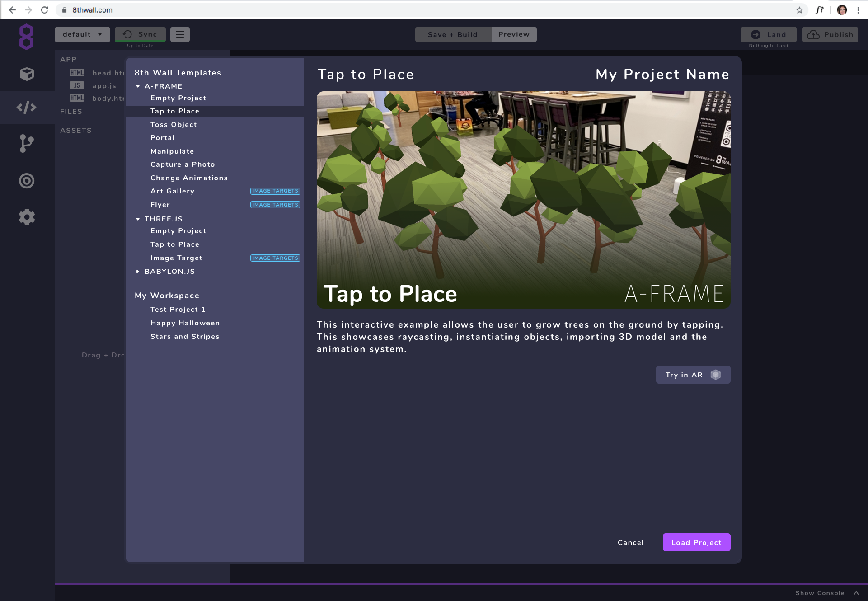
Task: Click IMAGE TARGETS badge on Image Target
Action: tap(275, 258)
